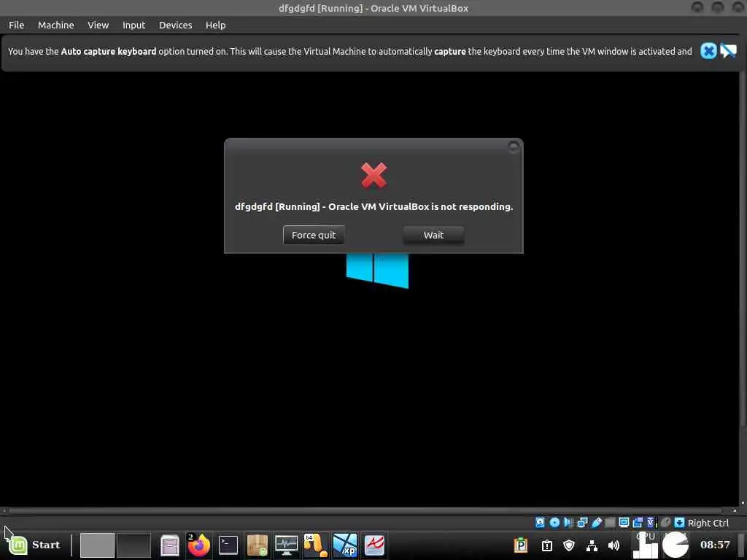
Task: Click the mouse integration status icon
Action: tap(665, 522)
